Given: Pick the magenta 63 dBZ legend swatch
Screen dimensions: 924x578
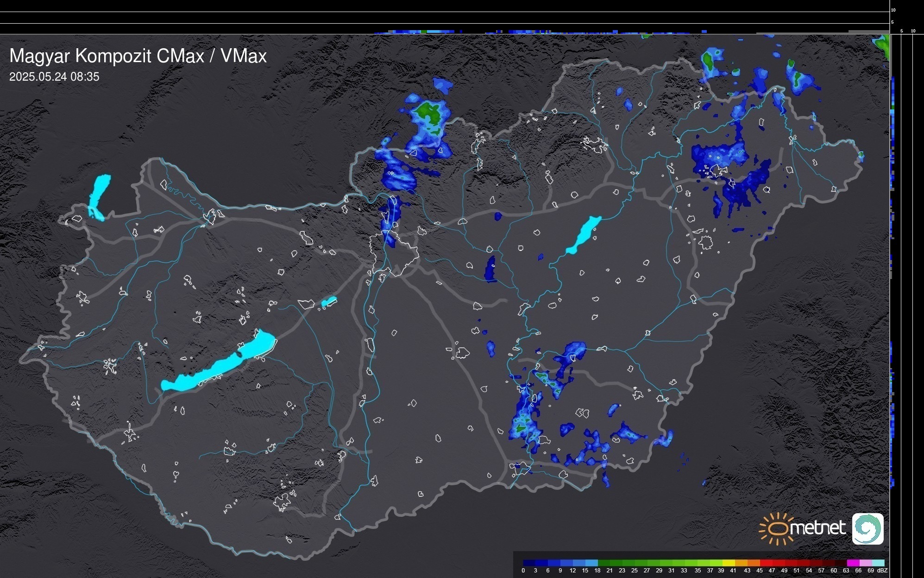Looking at the screenshot, I should coord(853,563).
